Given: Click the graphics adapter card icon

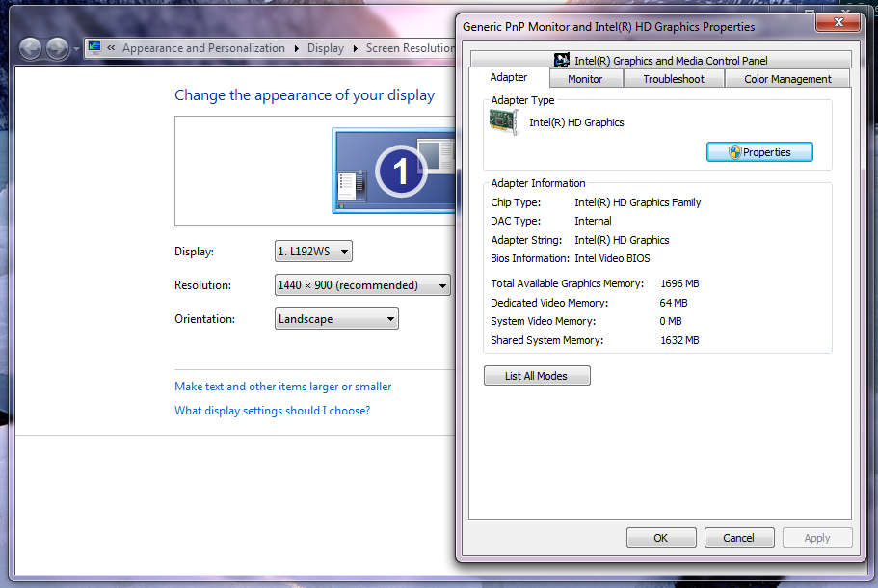Looking at the screenshot, I should pyautogui.click(x=503, y=121).
